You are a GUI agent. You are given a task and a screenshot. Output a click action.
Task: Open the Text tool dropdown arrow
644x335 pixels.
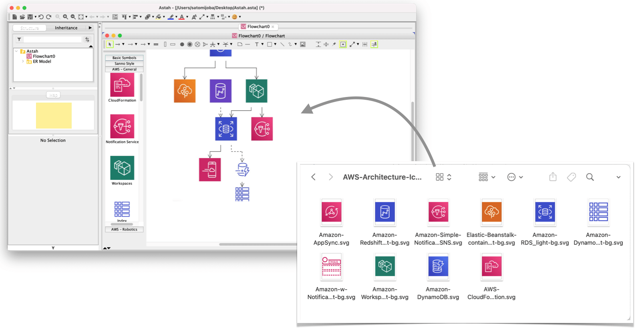click(262, 44)
